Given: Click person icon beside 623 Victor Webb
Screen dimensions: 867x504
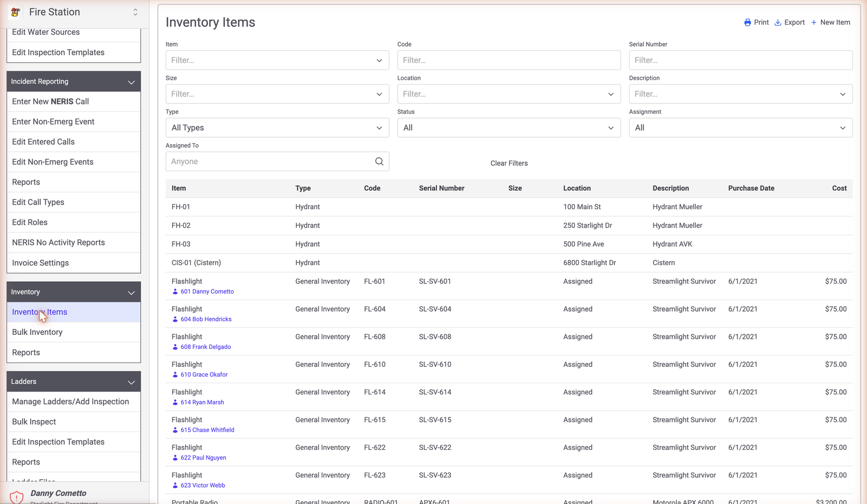Looking at the screenshot, I should [175, 485].
